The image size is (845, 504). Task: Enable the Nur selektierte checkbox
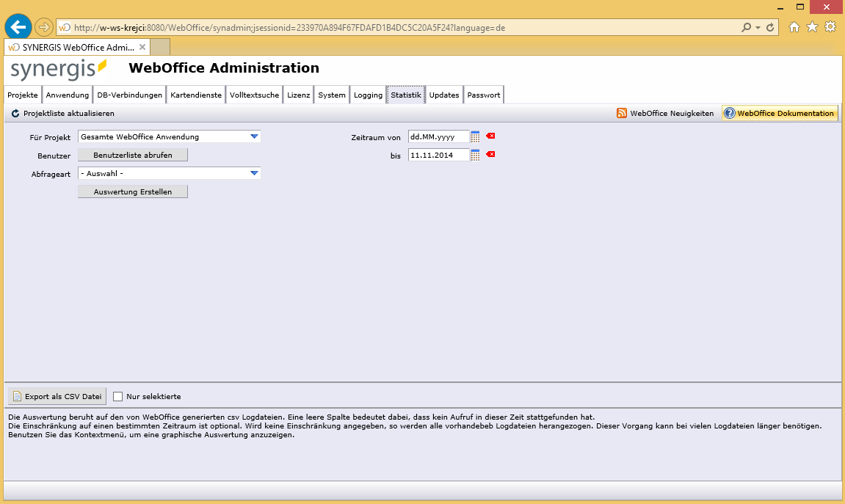tap(117, 395)
